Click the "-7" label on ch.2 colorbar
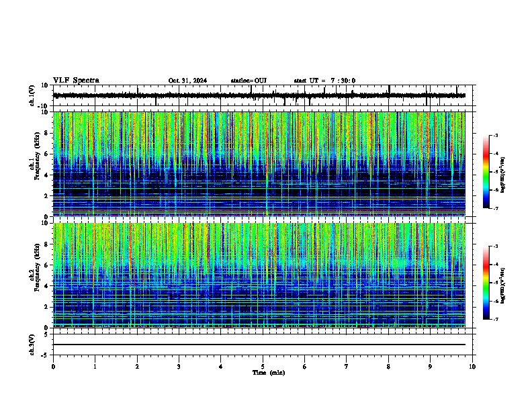 tap(495, 319)
